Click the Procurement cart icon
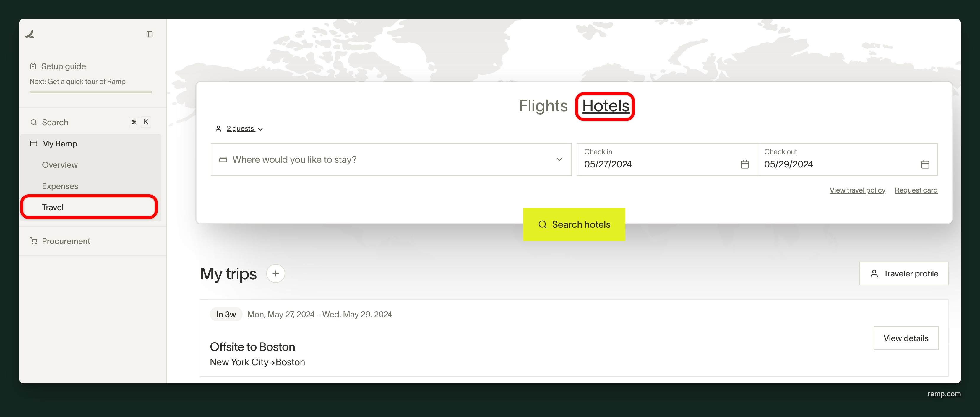980x417 pixels. 34,241
